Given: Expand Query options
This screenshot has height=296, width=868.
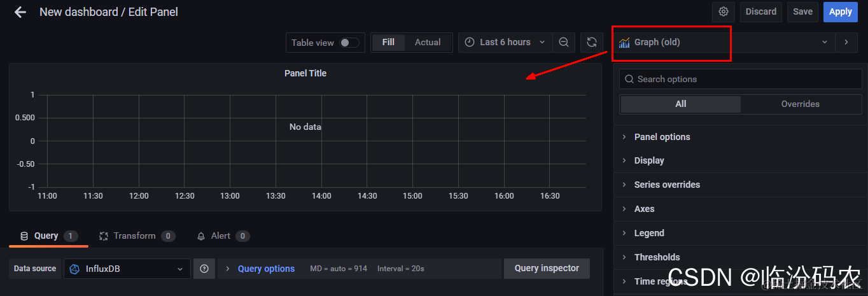Looking at the screenshot, I should click(266, 269).
